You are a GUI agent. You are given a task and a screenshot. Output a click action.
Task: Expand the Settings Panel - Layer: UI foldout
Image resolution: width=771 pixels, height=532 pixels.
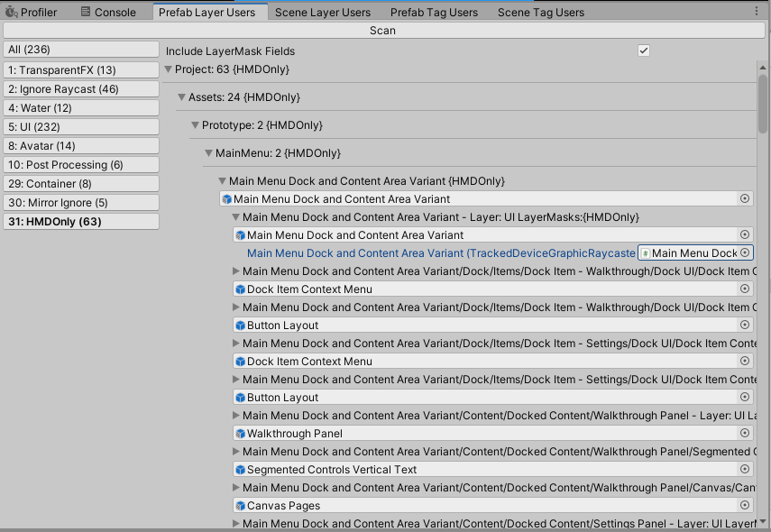pyautogui.click(x=235, y=524)
